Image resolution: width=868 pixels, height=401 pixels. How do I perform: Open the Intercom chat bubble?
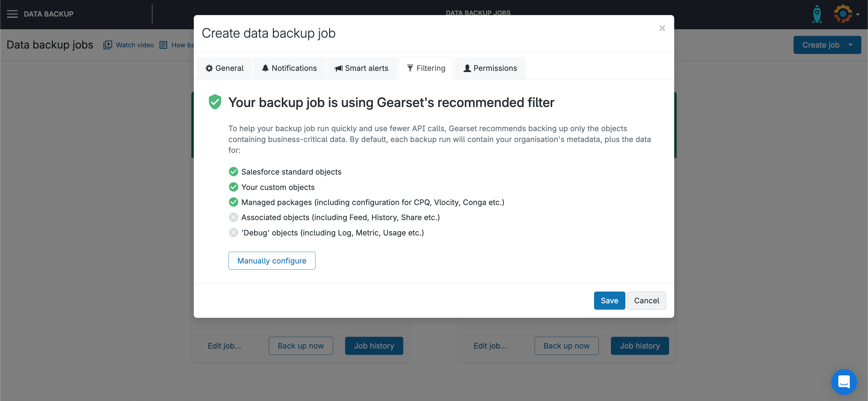844,382
